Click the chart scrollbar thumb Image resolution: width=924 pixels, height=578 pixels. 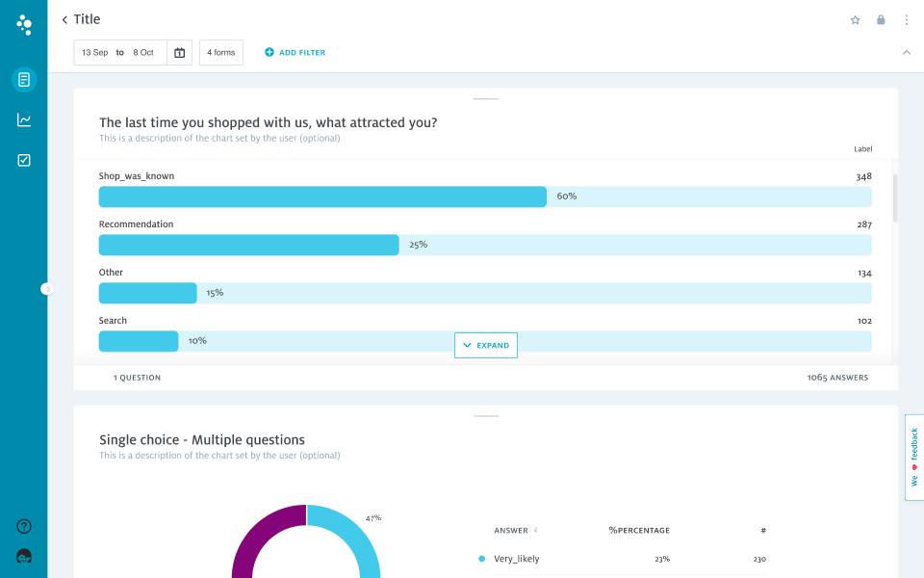click(895, 197)
